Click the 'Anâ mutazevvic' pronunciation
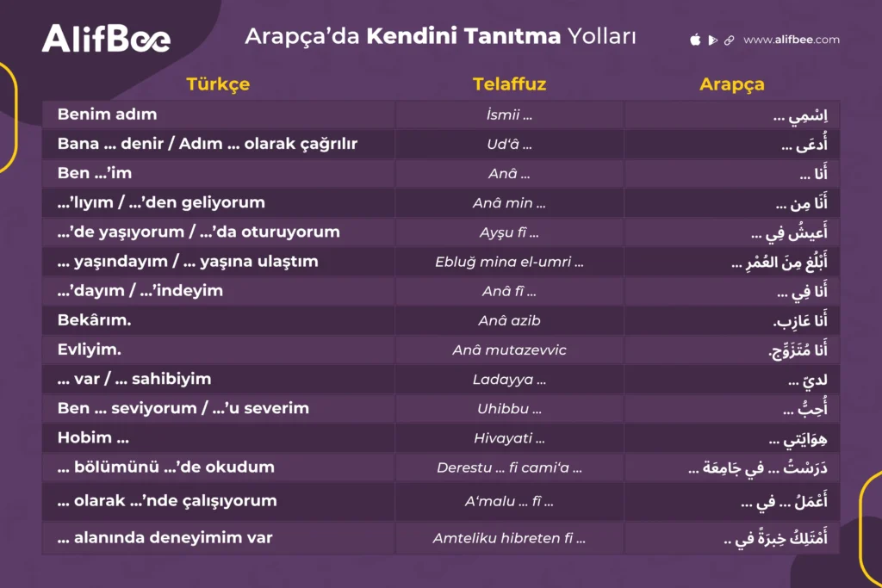 pos(509,350)
